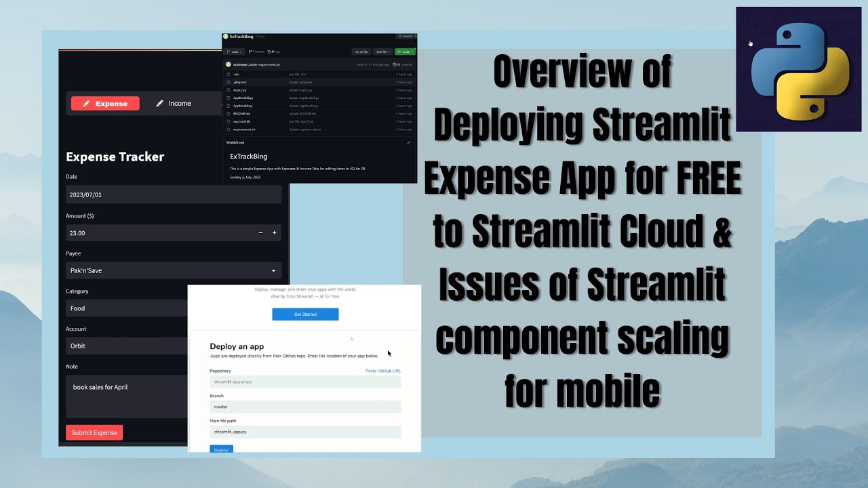This screenshot has width=868, height=488.
Task: Open the main branch dropdown in GitHub
Action: point(234,52)
